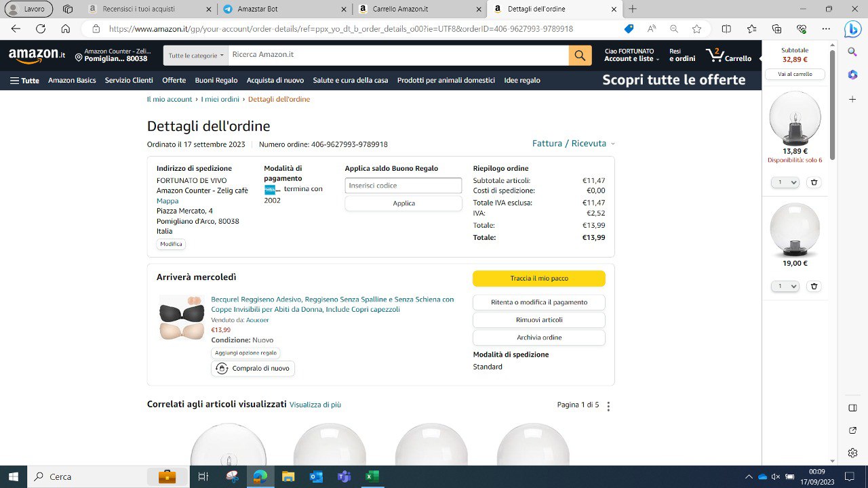Click the Archivia ordine button
The width and height of the screenshot is (868, 488).
[539, 338]
